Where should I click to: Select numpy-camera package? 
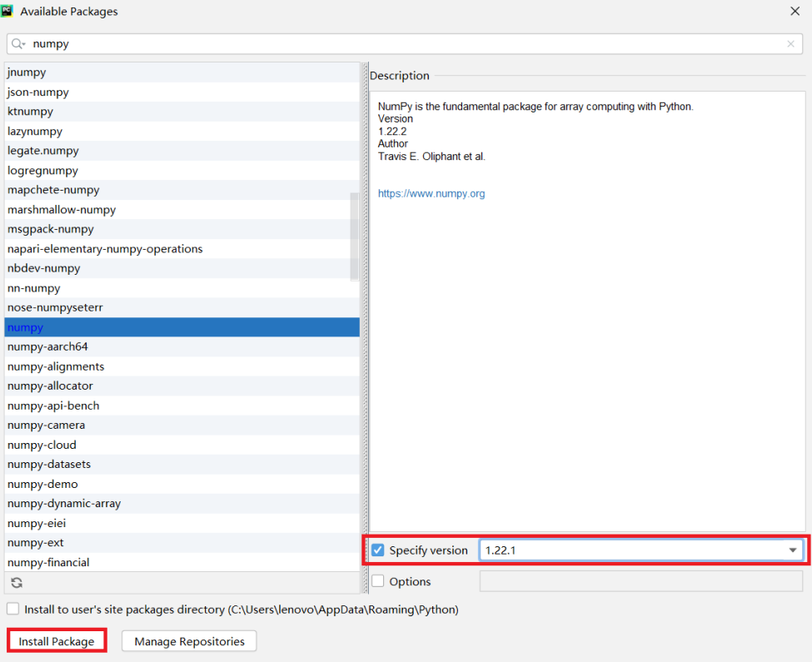(x=182, y=425)
